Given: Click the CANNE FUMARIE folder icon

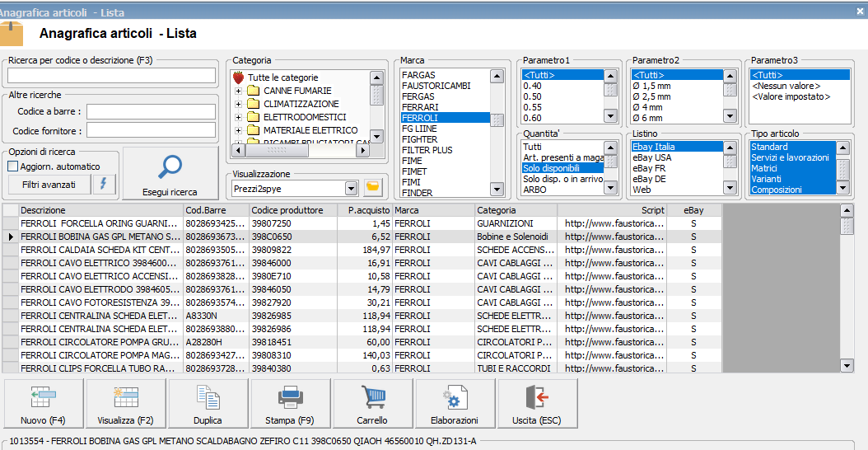Looking at the screenshot, I should click(254, 91).
